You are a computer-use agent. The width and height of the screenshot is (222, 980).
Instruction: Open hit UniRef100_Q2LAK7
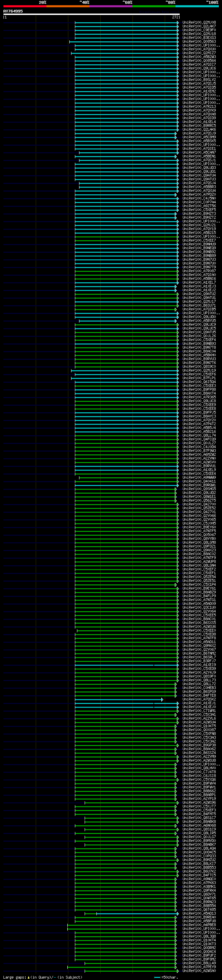[199, 26]
